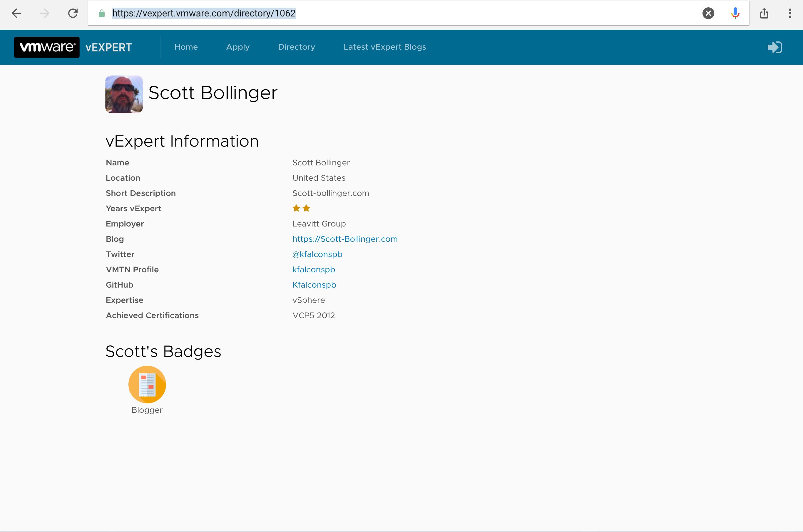Open the Directory menu item
This screenshot has height=532, width=803.
pyautogui.click(x=297, y=47)
